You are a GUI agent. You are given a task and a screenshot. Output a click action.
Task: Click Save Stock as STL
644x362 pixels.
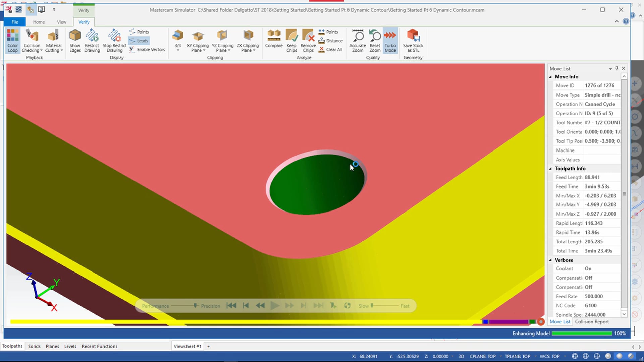tap(413, 40)
